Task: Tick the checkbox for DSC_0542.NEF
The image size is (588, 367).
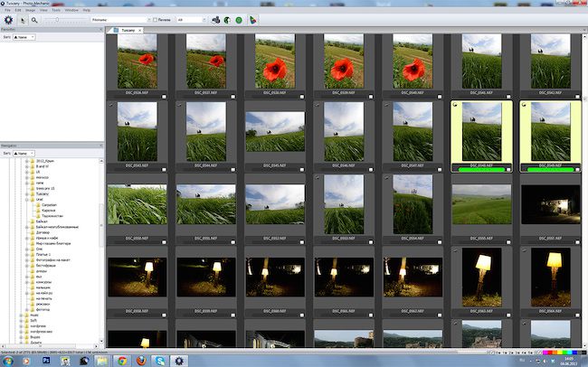Action: [577, 97]
